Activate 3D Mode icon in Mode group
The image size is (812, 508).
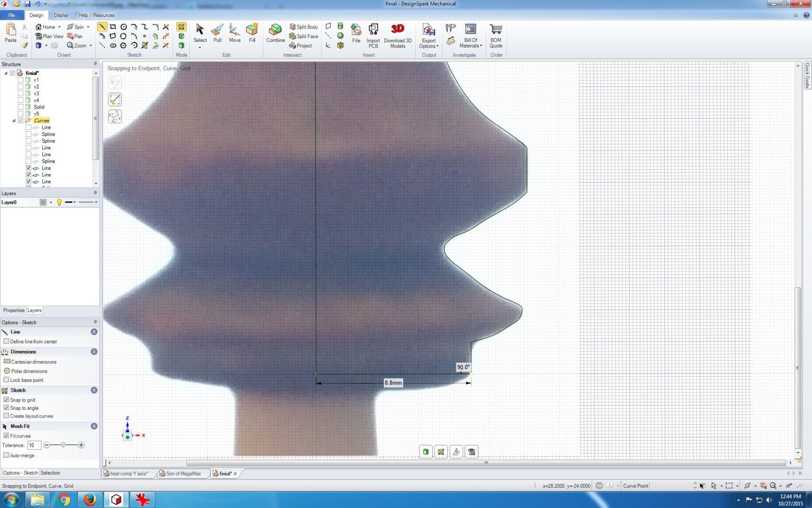[x=181, y=46]
